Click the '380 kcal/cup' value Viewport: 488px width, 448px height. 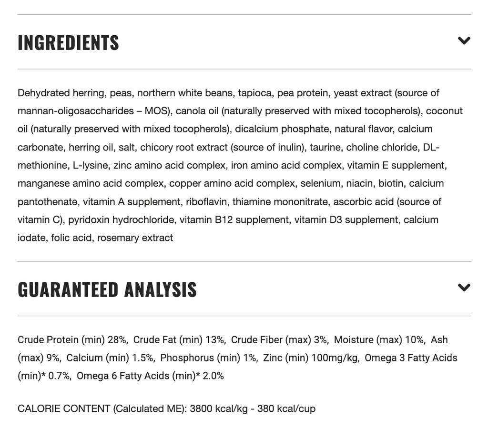point(286,408)
